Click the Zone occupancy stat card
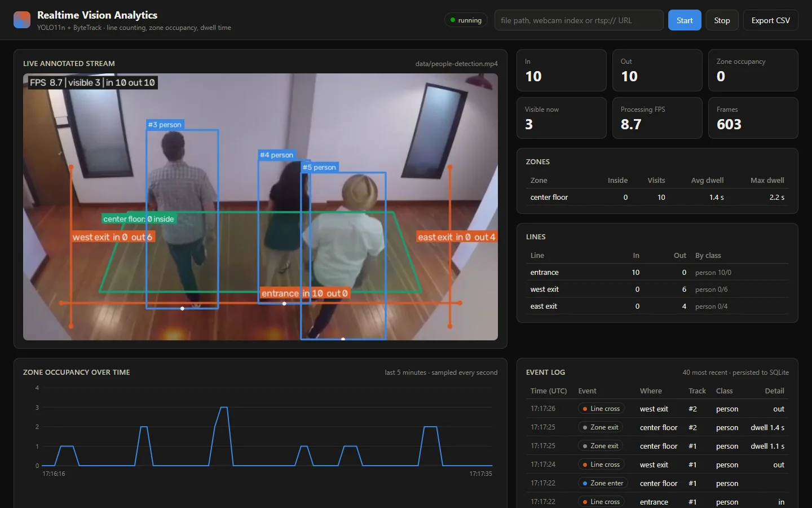 click(753, 70)
